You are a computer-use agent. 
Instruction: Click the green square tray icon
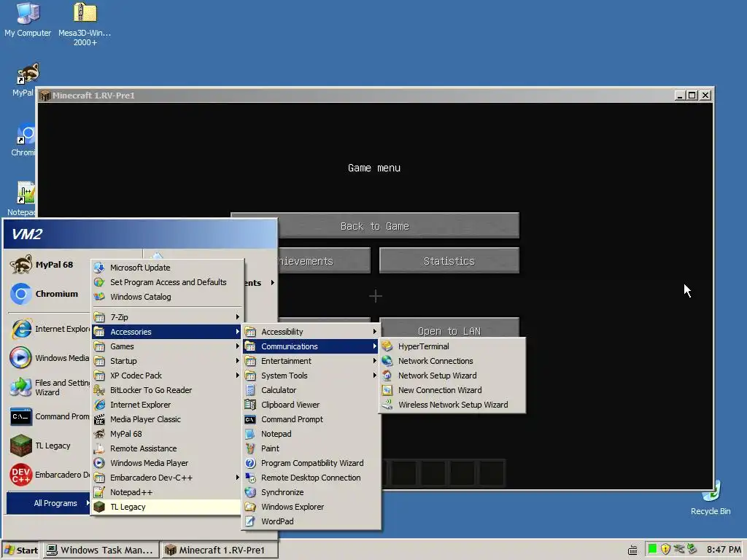[x=652, y=549]
